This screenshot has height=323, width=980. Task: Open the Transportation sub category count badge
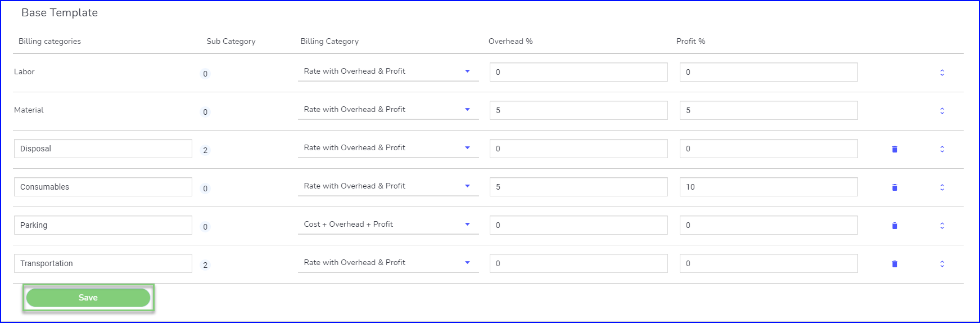[x=205, y=265]
